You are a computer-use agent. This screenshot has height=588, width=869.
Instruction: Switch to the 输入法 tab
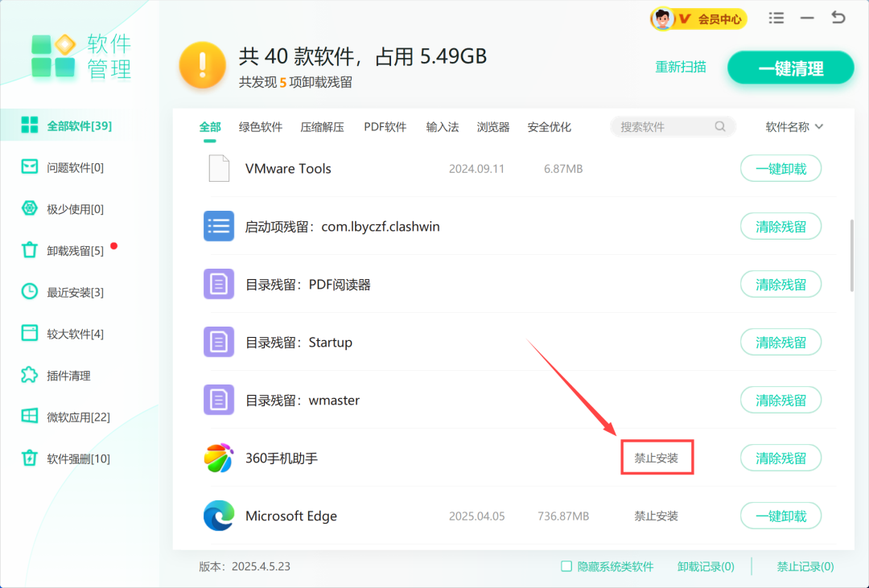443,127
